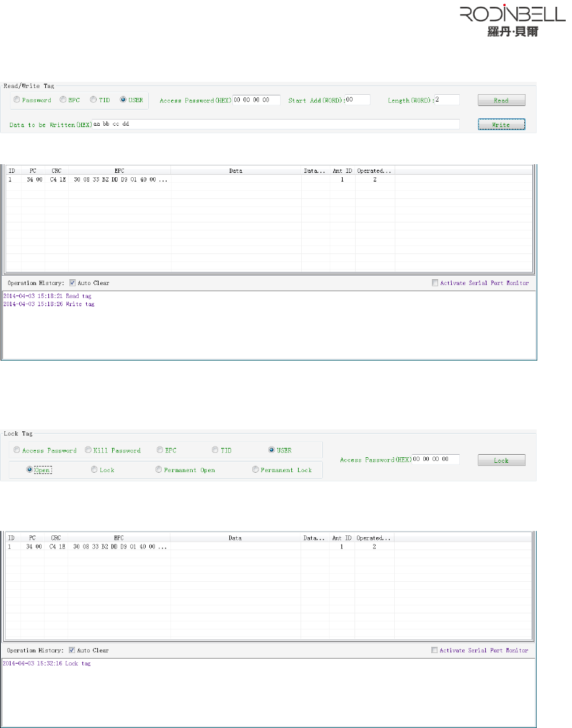The image size is (572, 728).
Task: Select Kill Password radio in Lock Tag
Action: (x=88, y=450)
